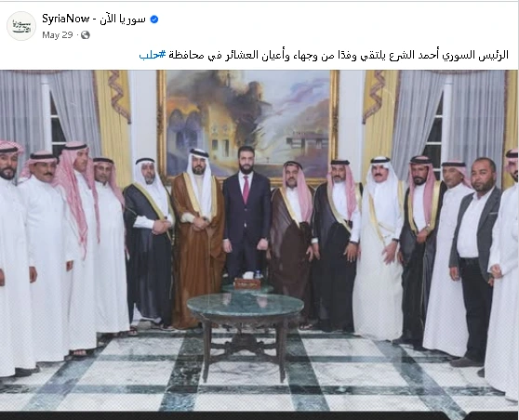
Task: Click the water bottle on the table
Action: click(259, 274)
